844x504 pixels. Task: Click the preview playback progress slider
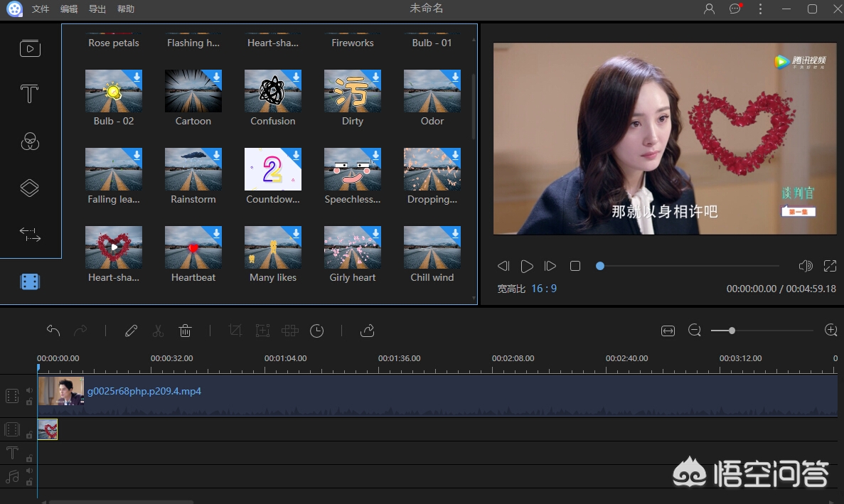pos(688,266)
